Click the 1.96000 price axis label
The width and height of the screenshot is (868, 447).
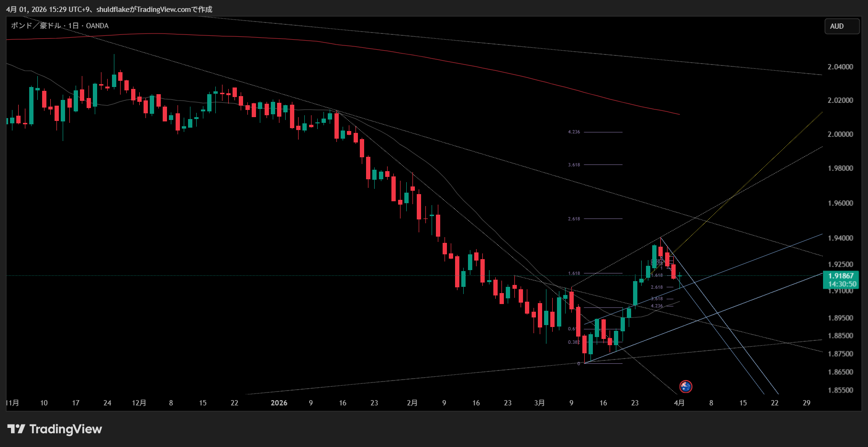tap(840, 203)
